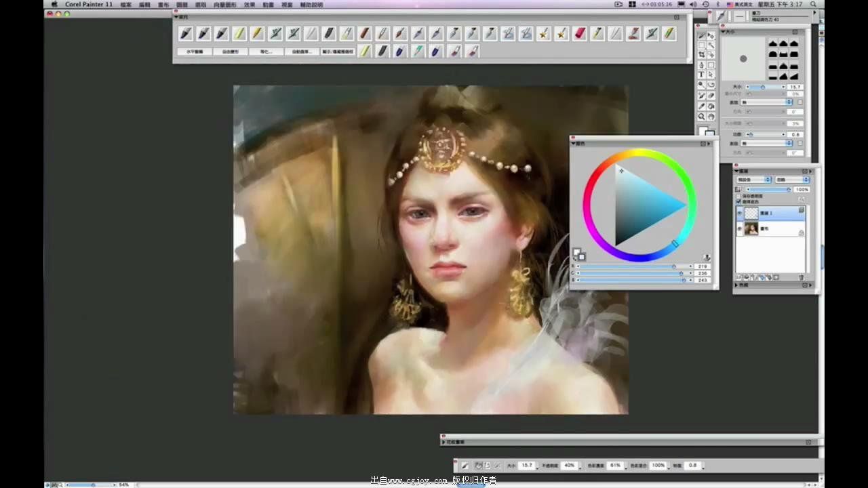Choose the dark charcoal block brush icon
The height and width of the screenshot is (488, 868).
click(328, 33)
